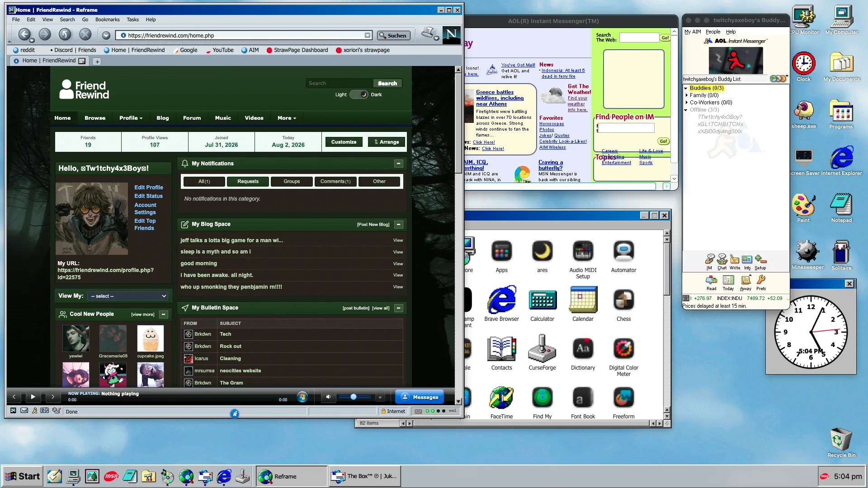The image size is (868, 488).
Task: Open the cupcake.jpeg profile thumbnail
Action: (151, 338)
